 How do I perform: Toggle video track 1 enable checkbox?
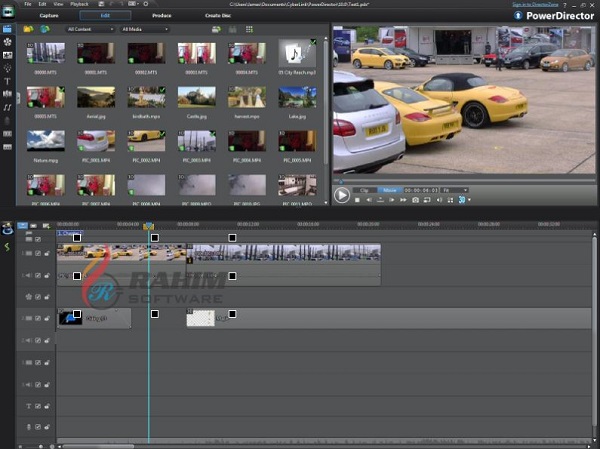coord(38,254)
